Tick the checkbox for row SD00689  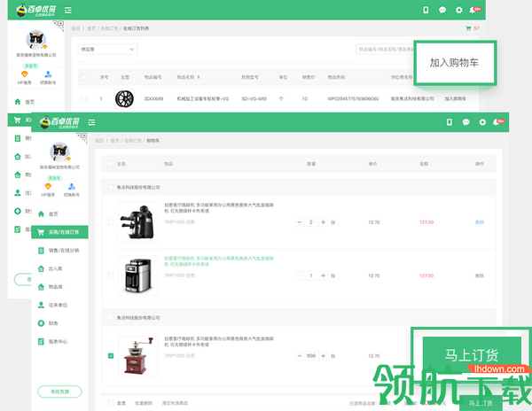[84, 98]
